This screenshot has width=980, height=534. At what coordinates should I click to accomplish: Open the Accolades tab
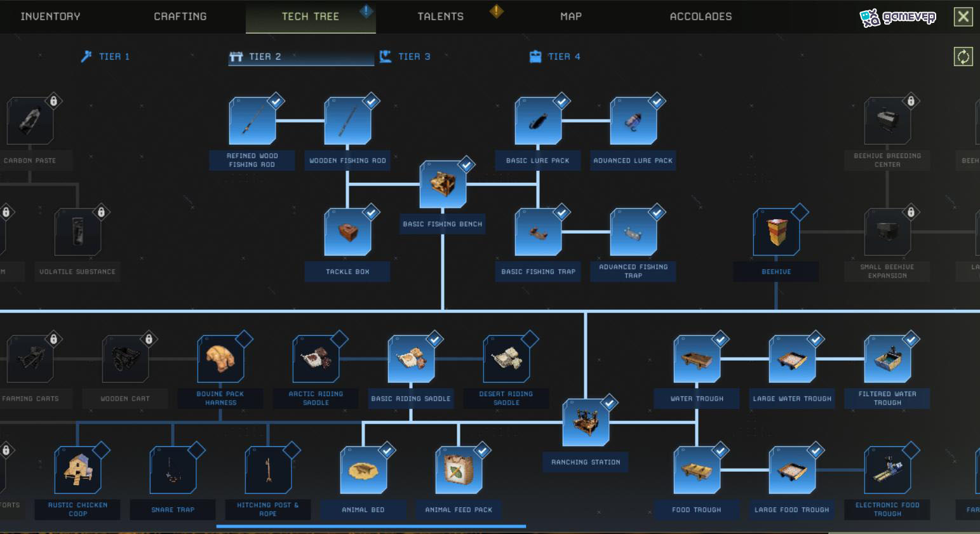701,17
